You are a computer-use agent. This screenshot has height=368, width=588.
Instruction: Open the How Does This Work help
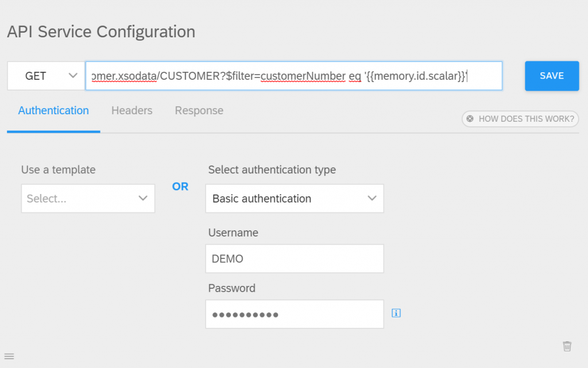(520, 119)
